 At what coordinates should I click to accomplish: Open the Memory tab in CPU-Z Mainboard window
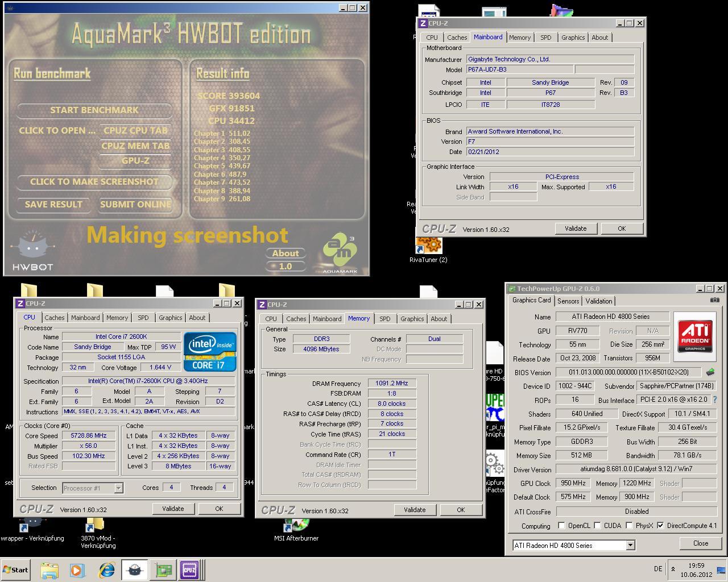[520, 38]
